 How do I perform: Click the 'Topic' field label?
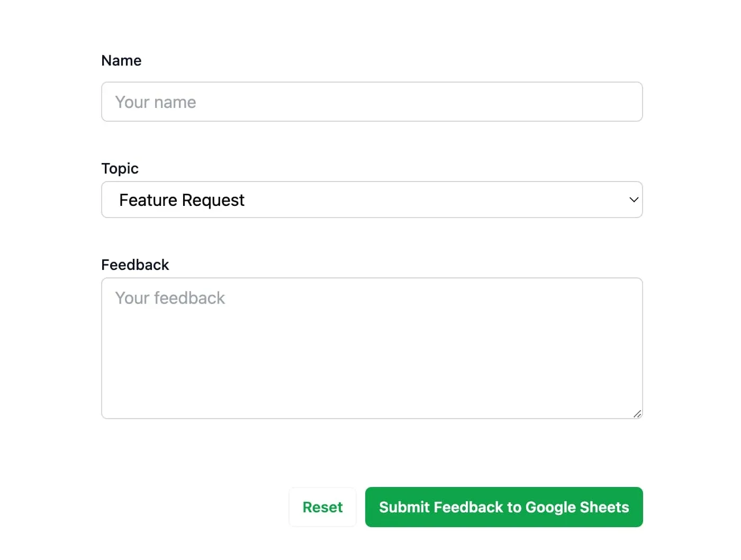click(x=120, y=168)
